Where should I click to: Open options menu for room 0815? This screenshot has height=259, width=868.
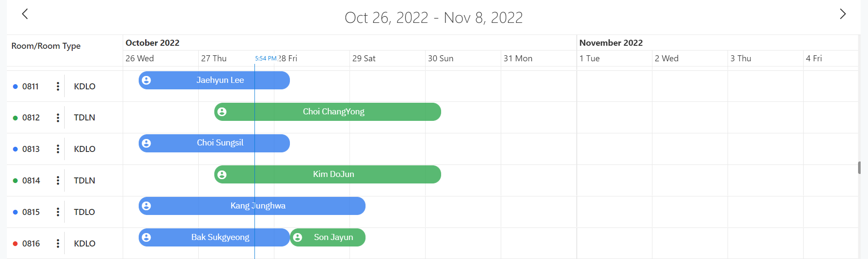tap(58, 212)
